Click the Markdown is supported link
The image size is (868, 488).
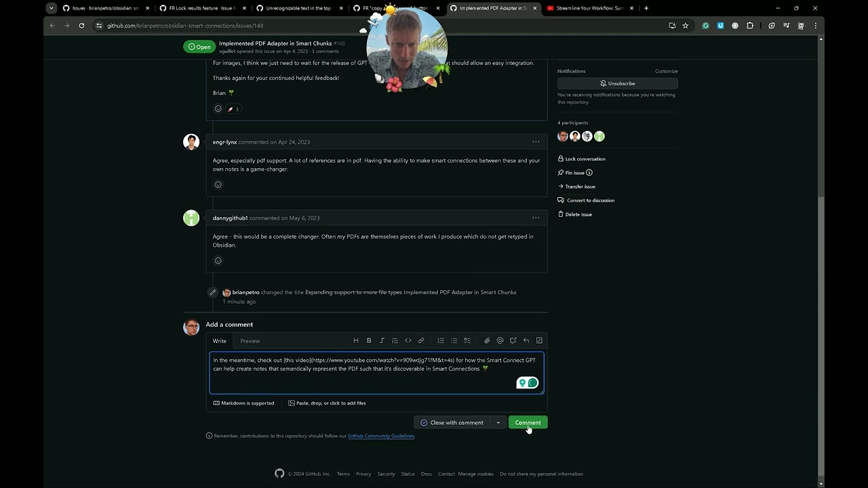tap(243, 403)
